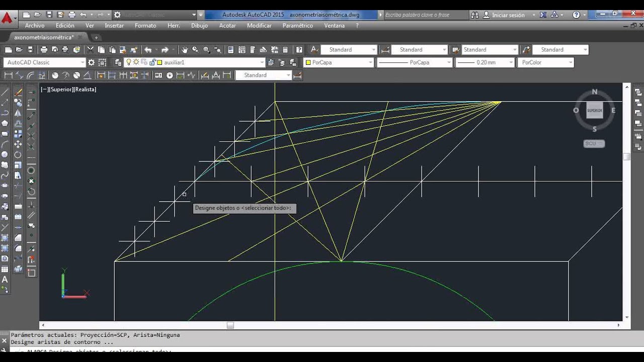
Task: Select the Polyline tool
Action: [5, 113]
